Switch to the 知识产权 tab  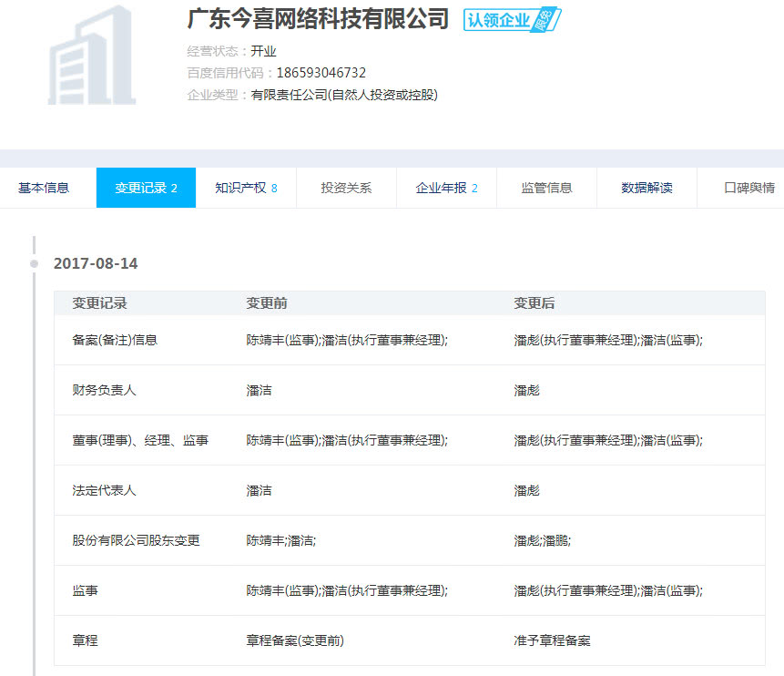[246, 188]
